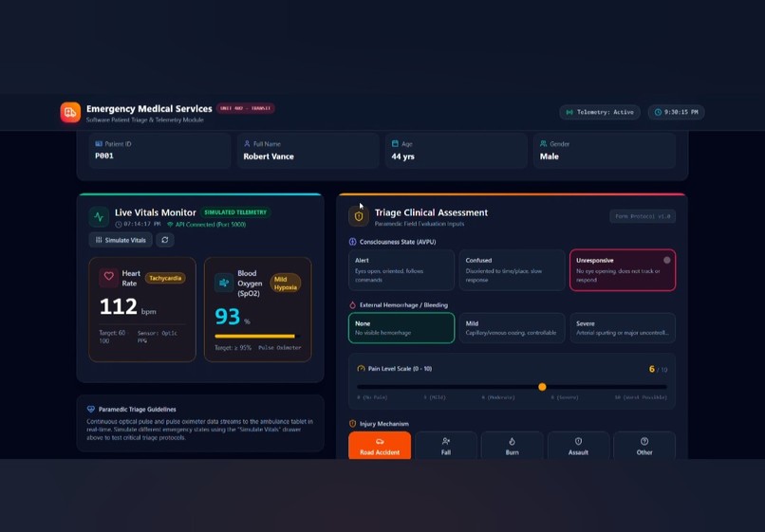Click the Mild Hypoxia status tag
Viewport: 765px width, 532px height.
[x=286, y=284]
